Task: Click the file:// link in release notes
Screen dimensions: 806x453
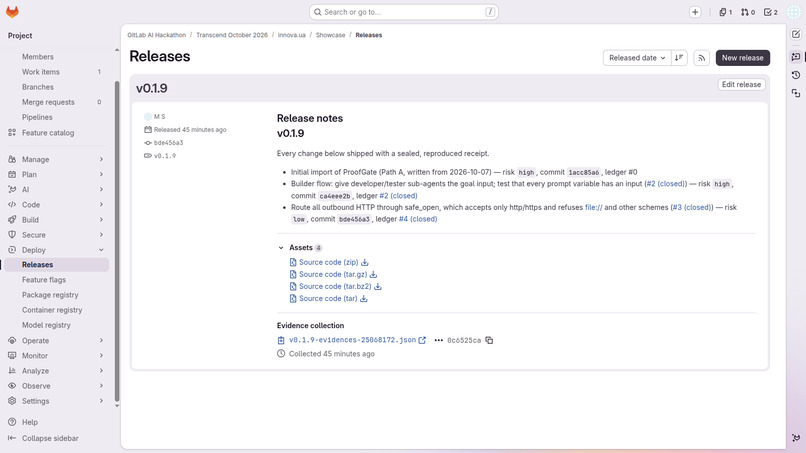Action: click(x=594, y=207)
